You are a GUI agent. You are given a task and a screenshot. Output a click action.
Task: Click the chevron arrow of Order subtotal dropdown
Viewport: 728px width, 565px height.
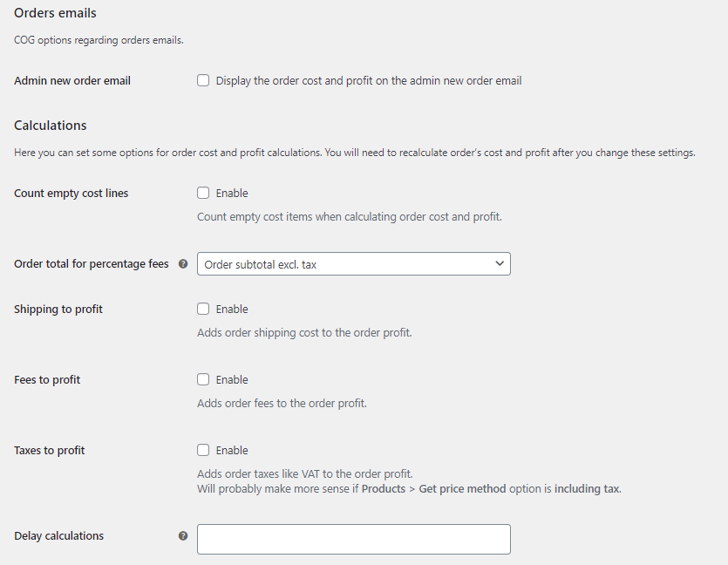pyautogui.click(x=500, y=263)
